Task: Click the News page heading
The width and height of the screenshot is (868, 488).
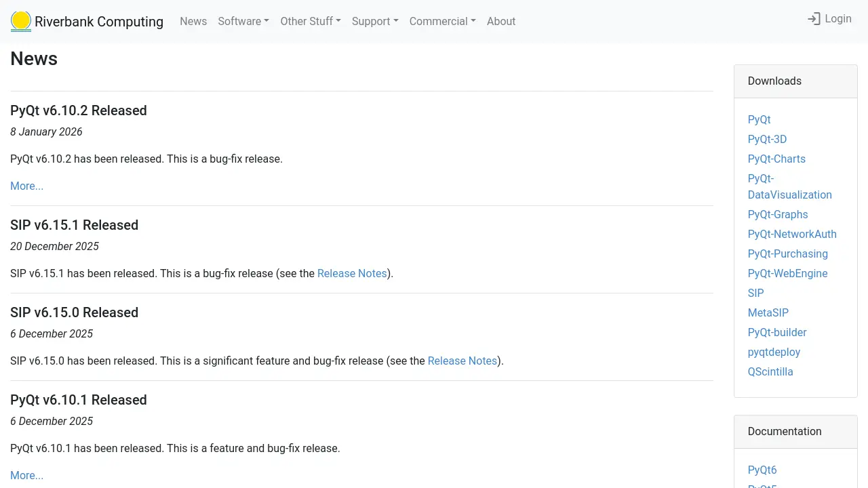Action: (x=34, y=59)
